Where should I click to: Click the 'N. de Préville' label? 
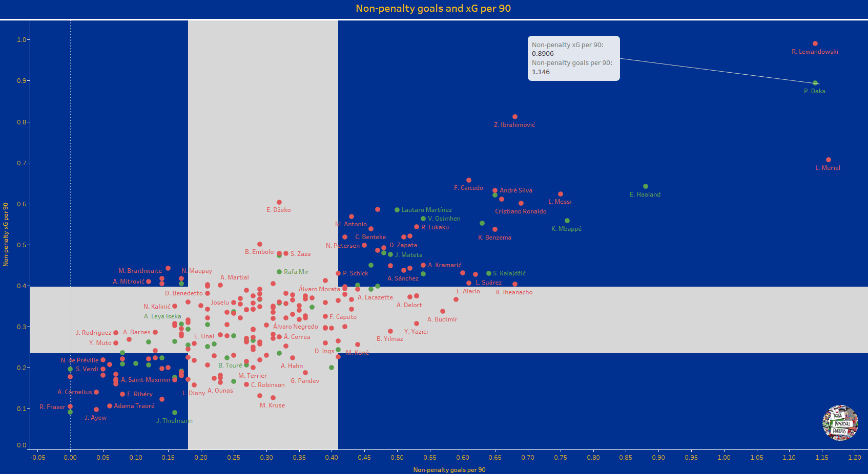(79, 360)
